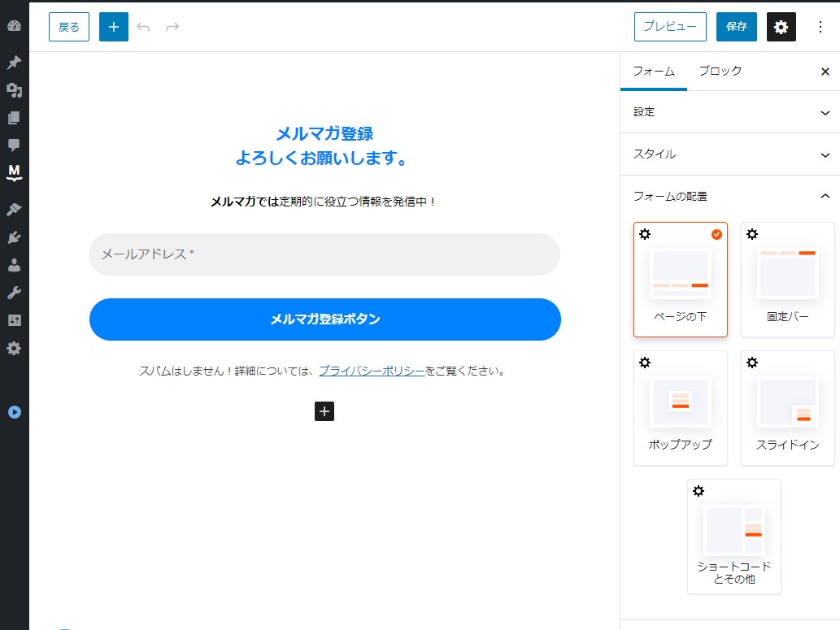
Task: Click the MailPoet icon in the admin sidebar
Action: (14, 172)
